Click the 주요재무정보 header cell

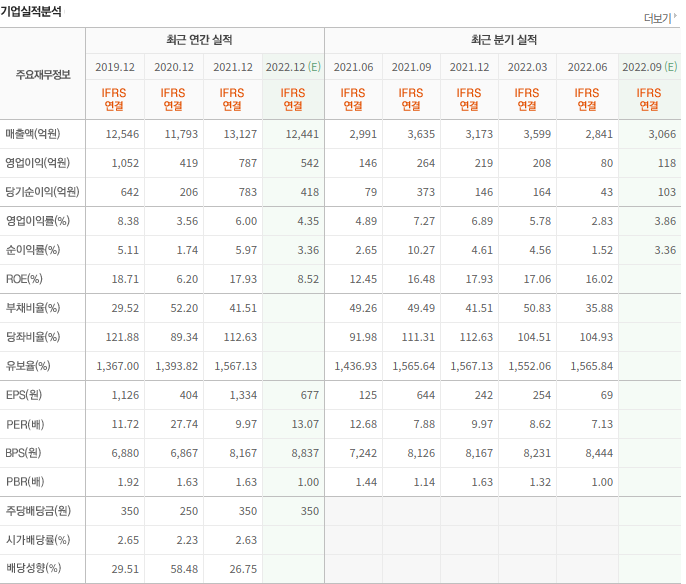(43, 74)
